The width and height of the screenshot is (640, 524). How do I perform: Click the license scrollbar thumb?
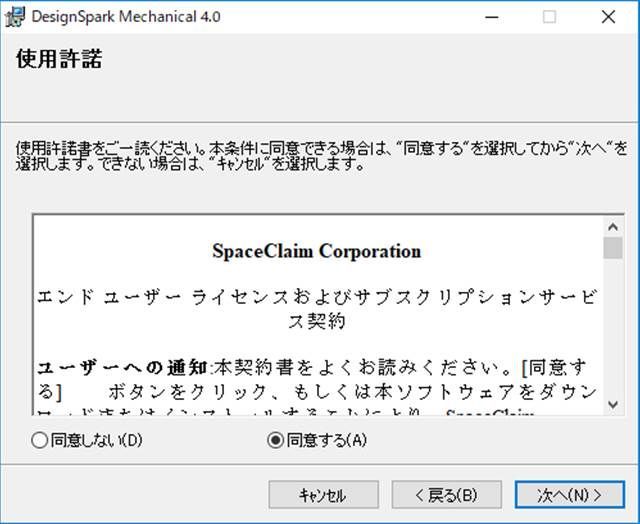pos(613,248)
